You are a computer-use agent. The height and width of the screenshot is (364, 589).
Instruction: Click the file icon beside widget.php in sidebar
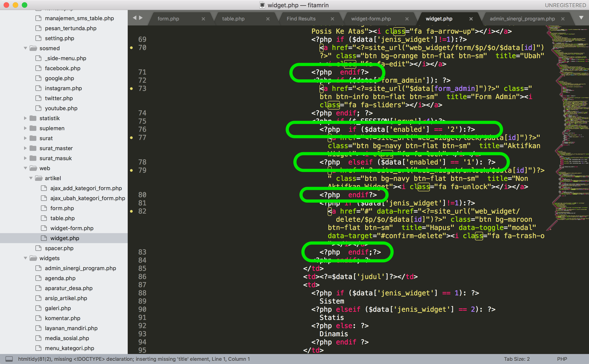coord(44,238)
